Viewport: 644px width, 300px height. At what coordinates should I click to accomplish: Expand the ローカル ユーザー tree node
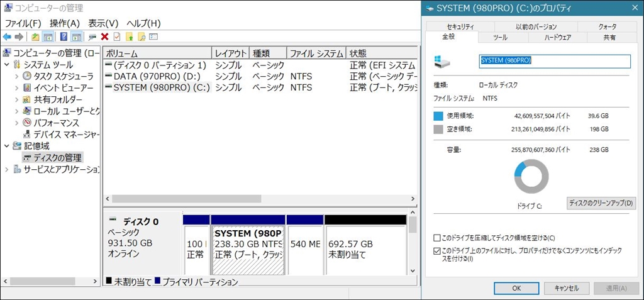pos(17,111)
